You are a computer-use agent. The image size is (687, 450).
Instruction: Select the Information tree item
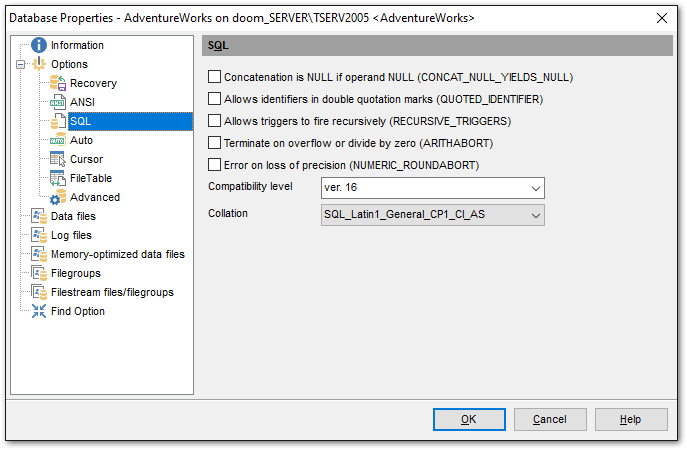(x=77, y=45)
